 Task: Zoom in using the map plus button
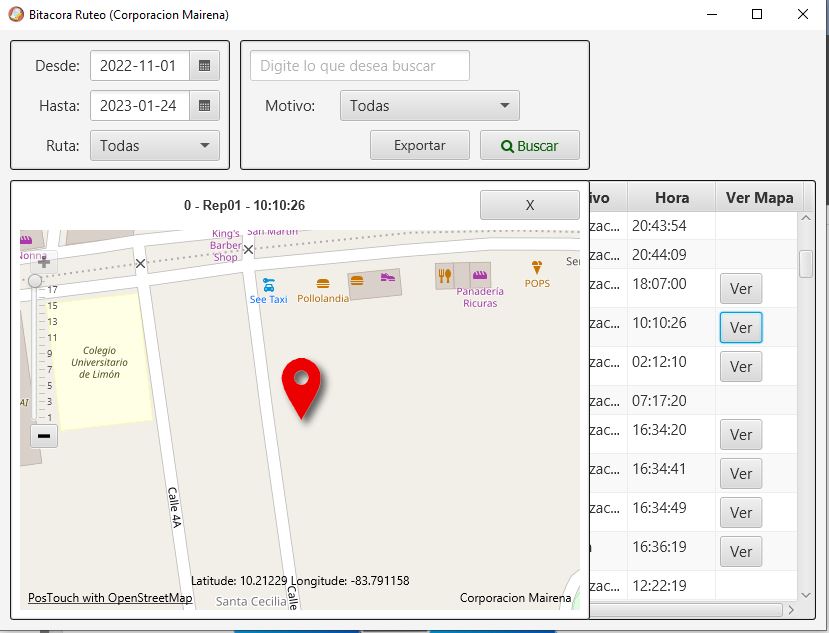pyautogui.click(x=44, y=263)
